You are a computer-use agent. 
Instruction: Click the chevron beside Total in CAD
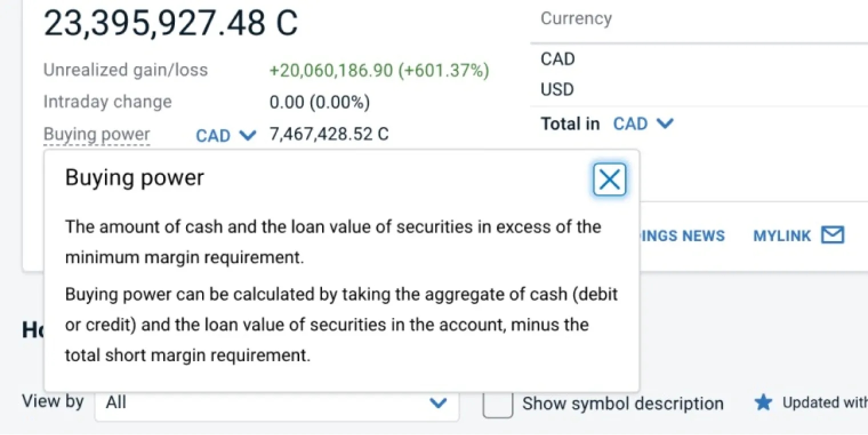coord(665,123)
